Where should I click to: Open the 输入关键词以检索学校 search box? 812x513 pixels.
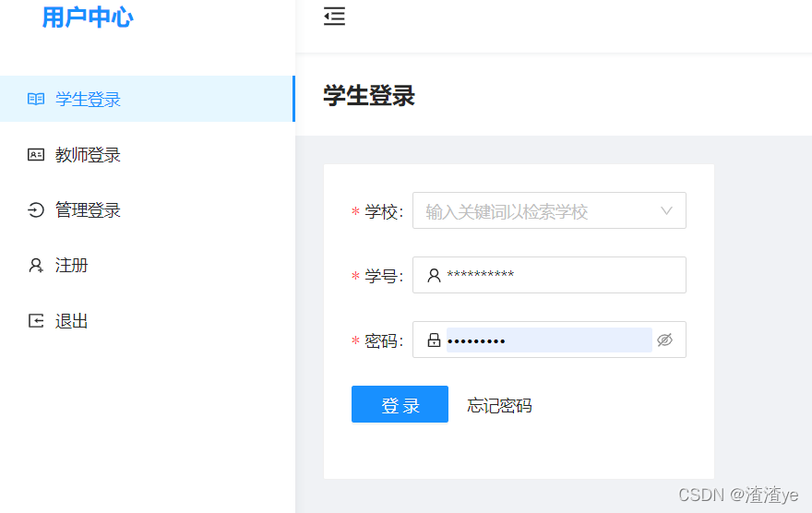(549, 210)
